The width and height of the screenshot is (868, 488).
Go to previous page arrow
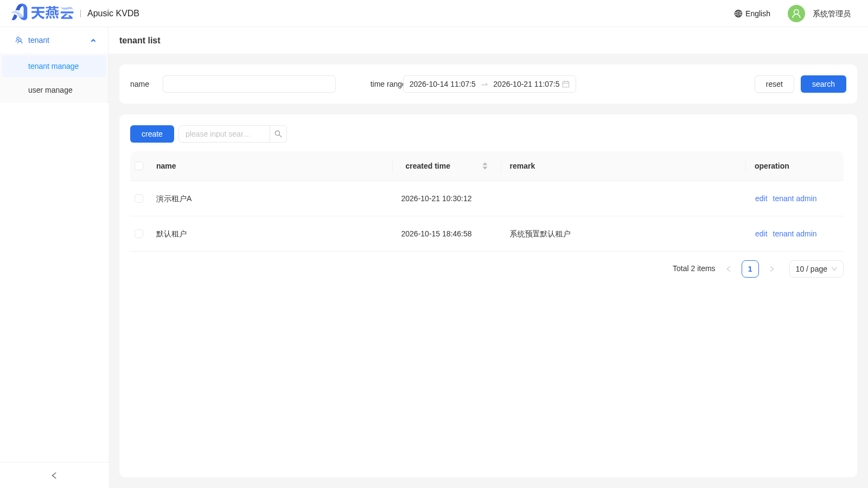[729, 269]
